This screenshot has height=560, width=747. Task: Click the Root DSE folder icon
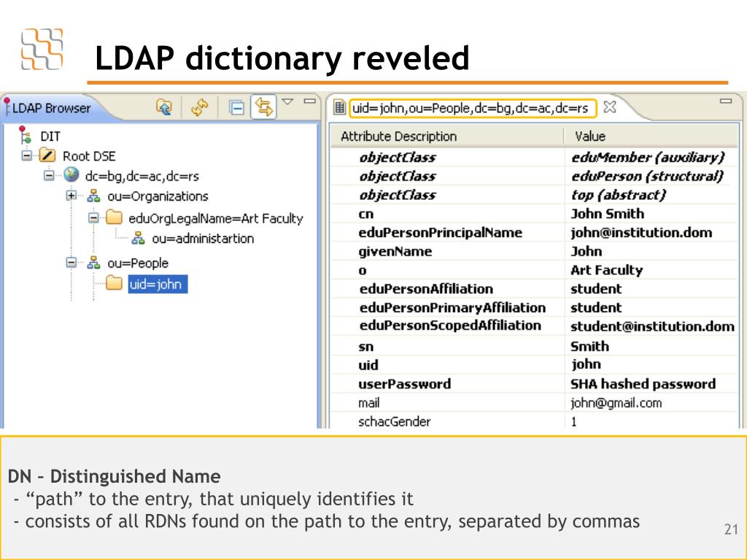tap(47, 155)
